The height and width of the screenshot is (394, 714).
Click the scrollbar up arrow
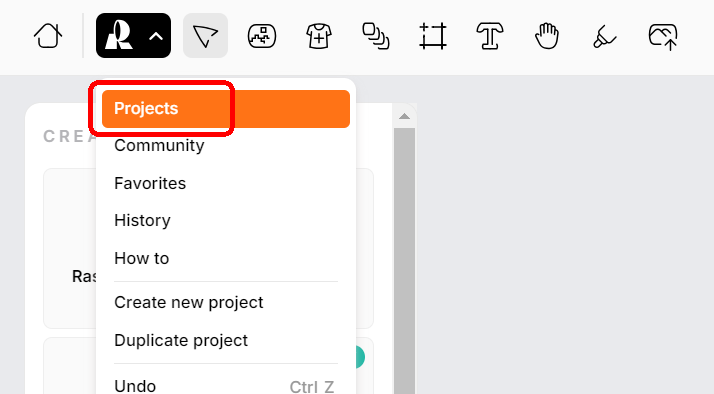pos(404,117)
